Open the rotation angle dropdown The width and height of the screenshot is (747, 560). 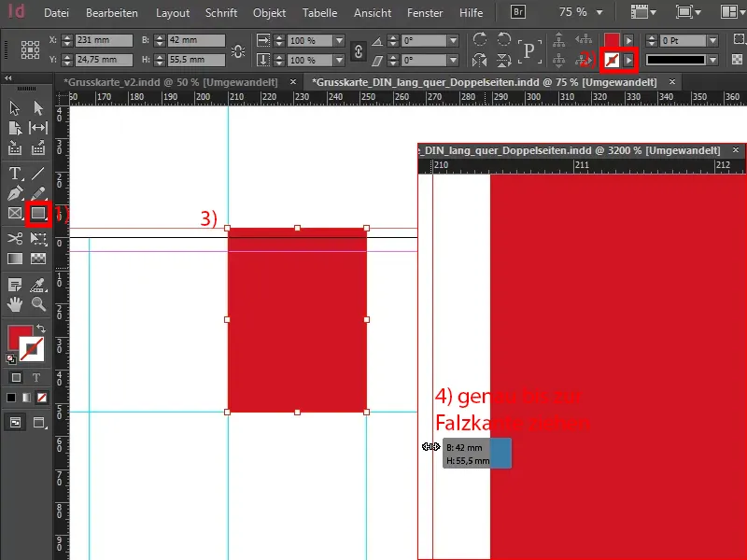tap(454, 40)
